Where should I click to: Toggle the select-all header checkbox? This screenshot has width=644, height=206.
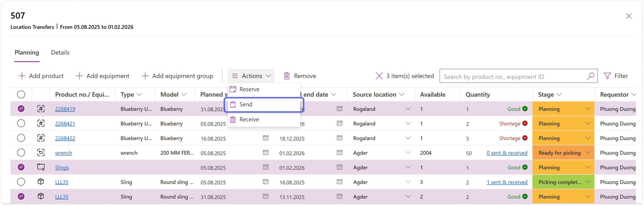[x=21, y=94]
